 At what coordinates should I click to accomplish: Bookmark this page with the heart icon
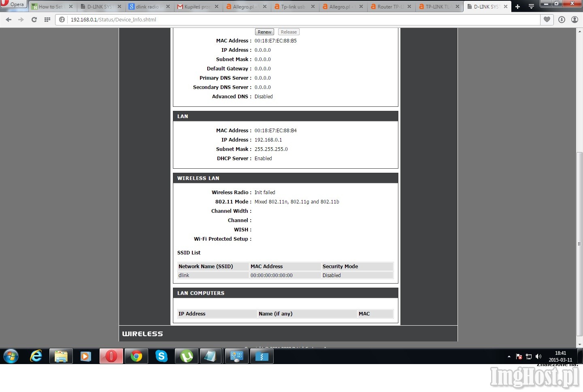[x=547, y=19]
